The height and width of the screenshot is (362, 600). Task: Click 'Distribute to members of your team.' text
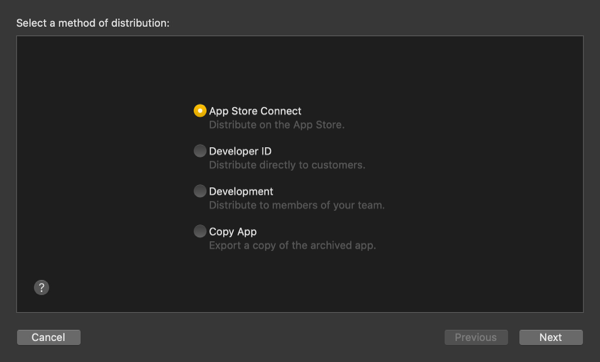click(297, 205)
